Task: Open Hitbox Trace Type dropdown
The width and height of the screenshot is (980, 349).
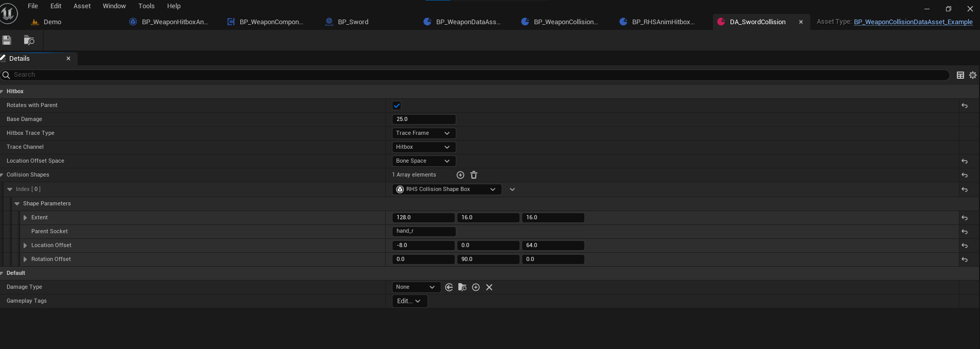Action: 424,133
